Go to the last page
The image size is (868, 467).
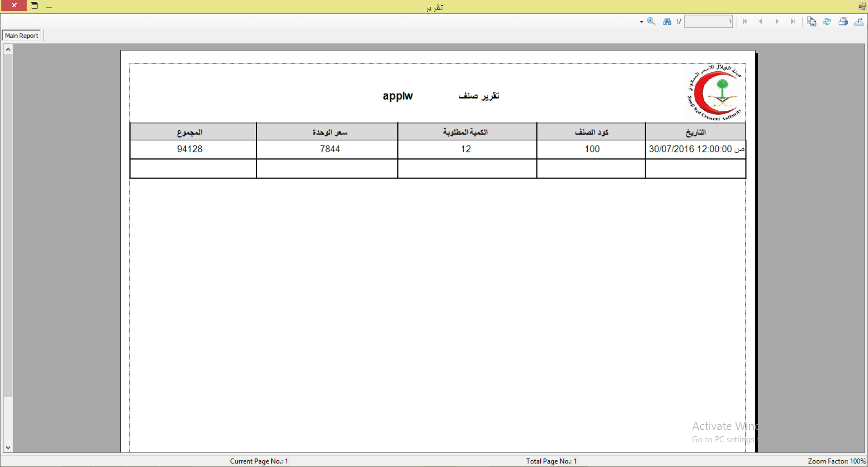[793, 21]
